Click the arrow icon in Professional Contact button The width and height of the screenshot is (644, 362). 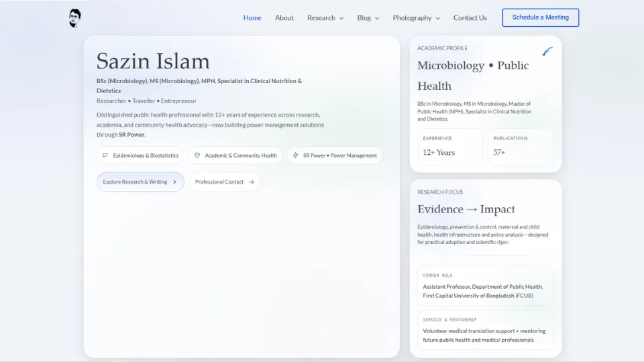pyautogui.click(x=252, y=182)
